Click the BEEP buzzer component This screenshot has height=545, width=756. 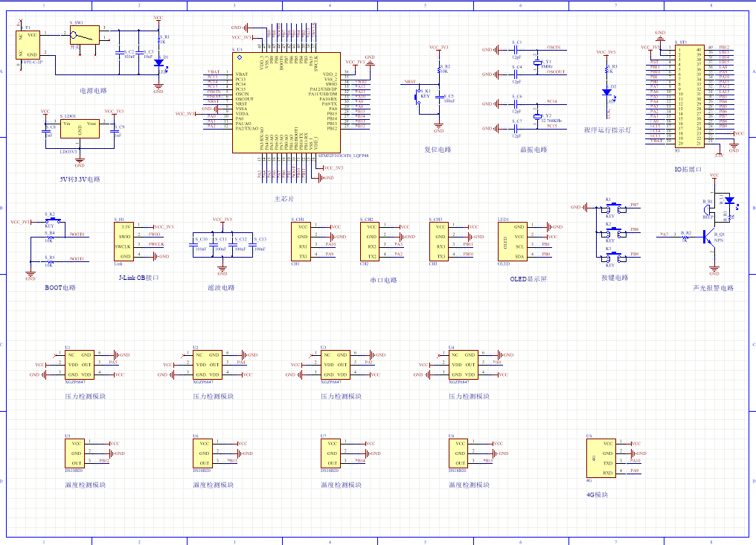(x=708, y=209)
